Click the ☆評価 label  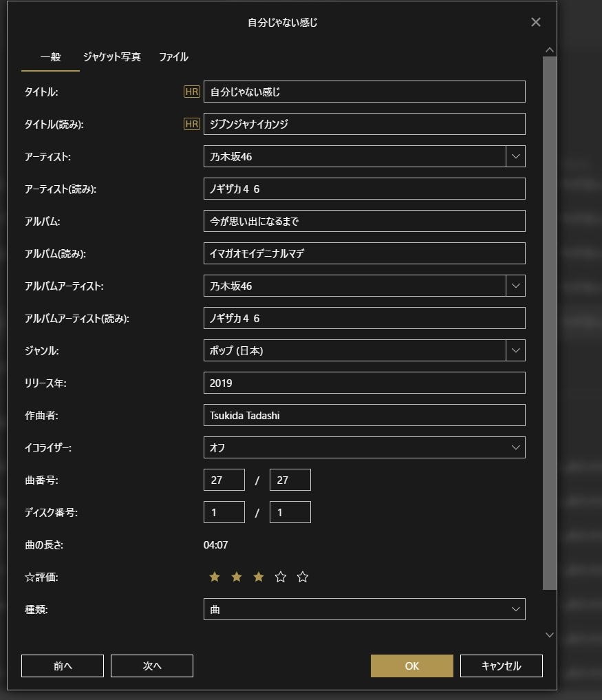(41, 577)
